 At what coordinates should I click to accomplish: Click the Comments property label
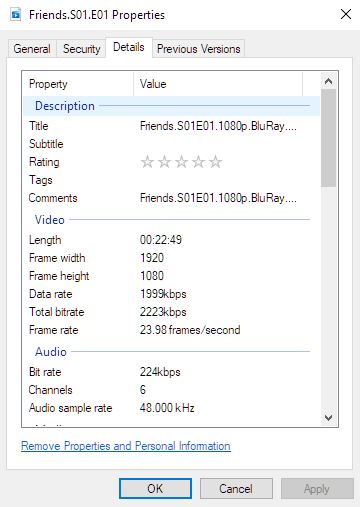click(x=53, y=198)
